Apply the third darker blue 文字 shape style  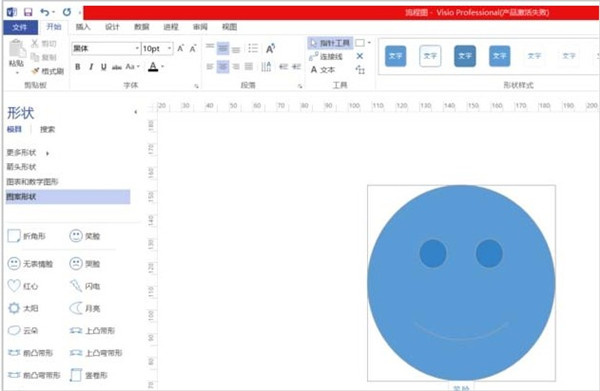465,56
